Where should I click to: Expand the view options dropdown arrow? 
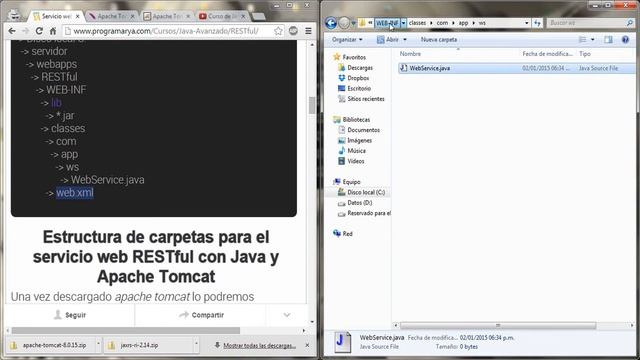[593, 40]
